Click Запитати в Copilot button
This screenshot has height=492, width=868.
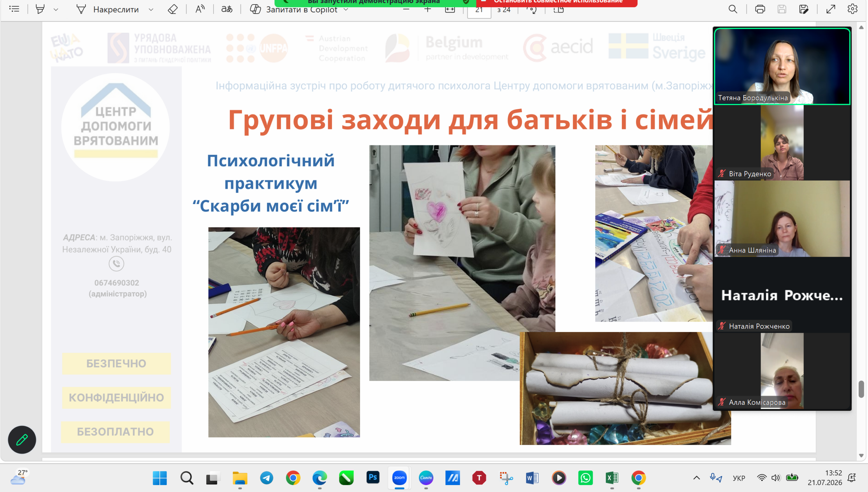coord(294,9)
